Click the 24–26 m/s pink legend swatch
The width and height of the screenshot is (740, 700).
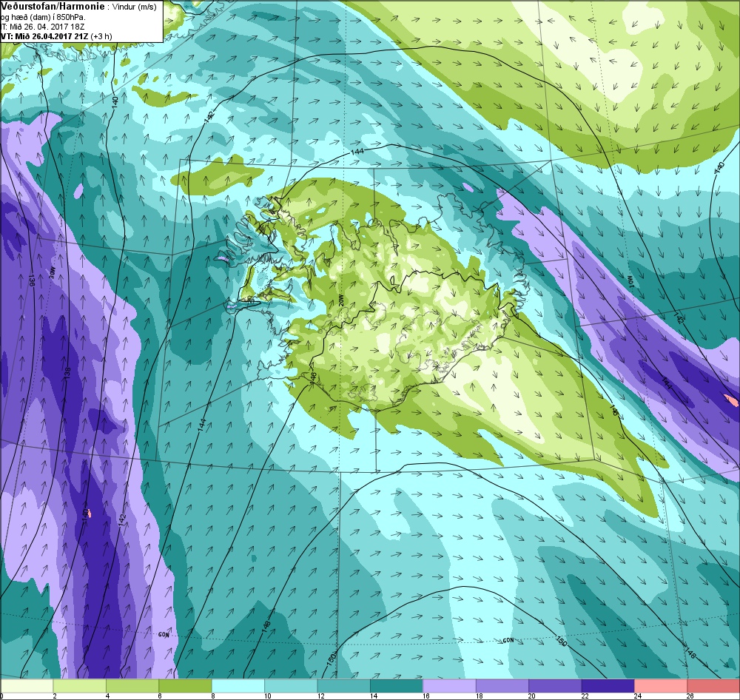click(x=661, y=685)
